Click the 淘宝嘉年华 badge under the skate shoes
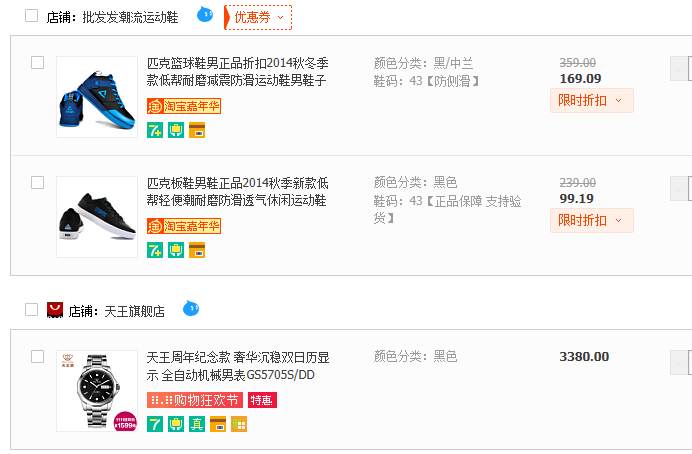The image size is (692, 454). 184,225
